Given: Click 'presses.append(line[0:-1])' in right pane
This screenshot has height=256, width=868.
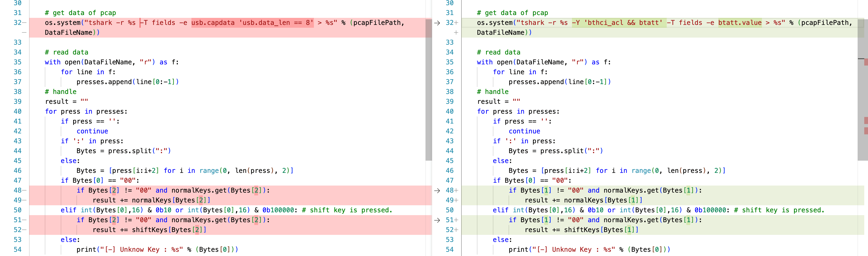Looking at the screenshot, I should tap(560, 82).
